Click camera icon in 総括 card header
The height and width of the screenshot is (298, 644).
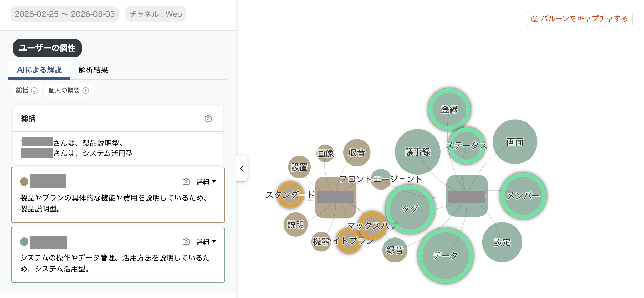click(208, 118)
